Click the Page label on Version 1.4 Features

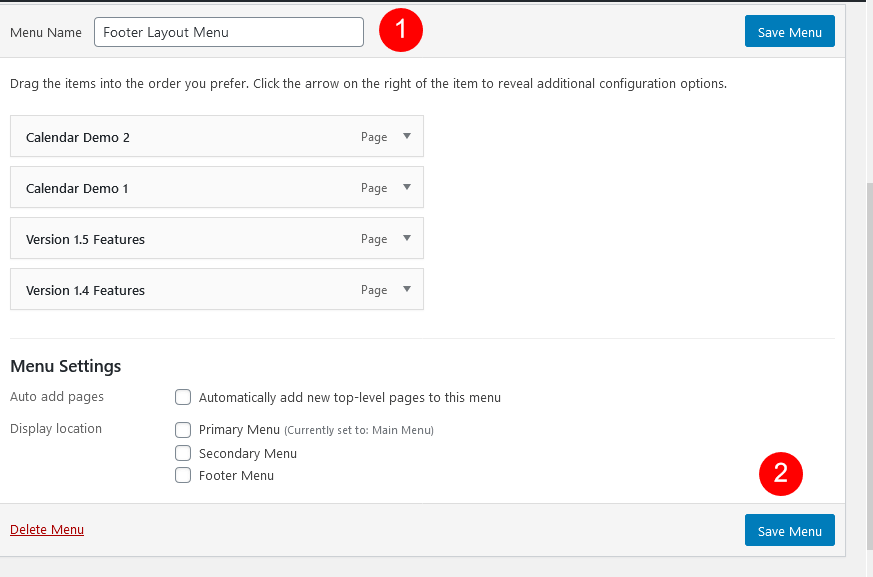tap(374, 290)
